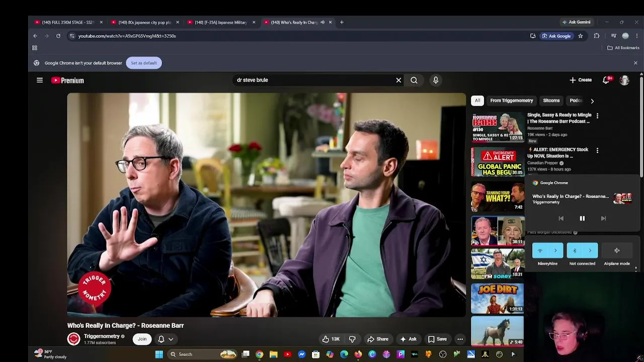
Task: Open the Chrome media controls icon
Action: click(614, 36)
